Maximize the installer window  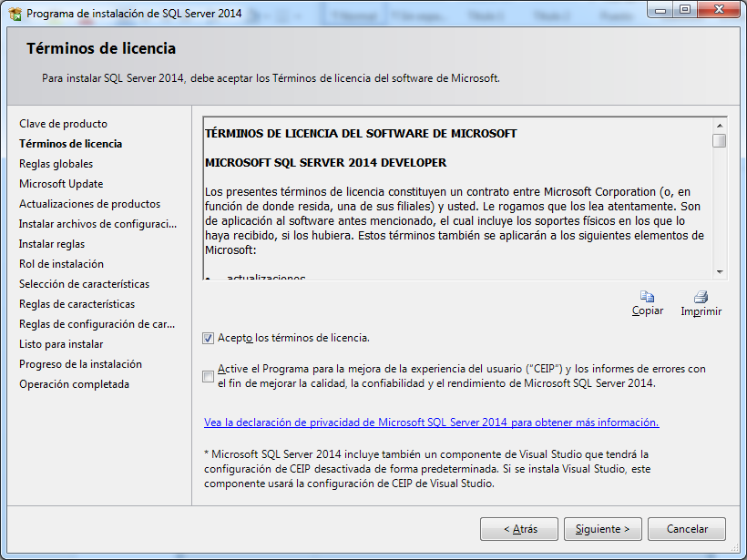tap(685, 10)
